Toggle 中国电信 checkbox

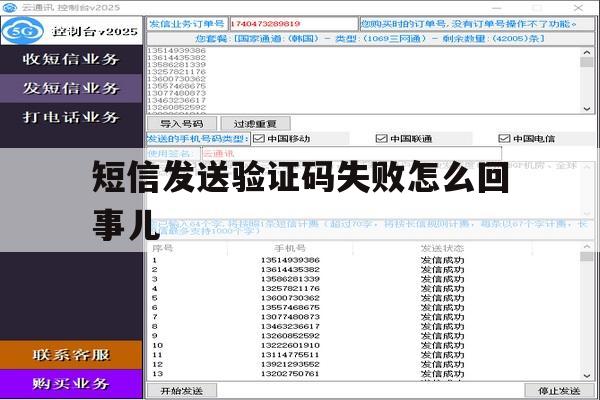click(x=504, y=139)
